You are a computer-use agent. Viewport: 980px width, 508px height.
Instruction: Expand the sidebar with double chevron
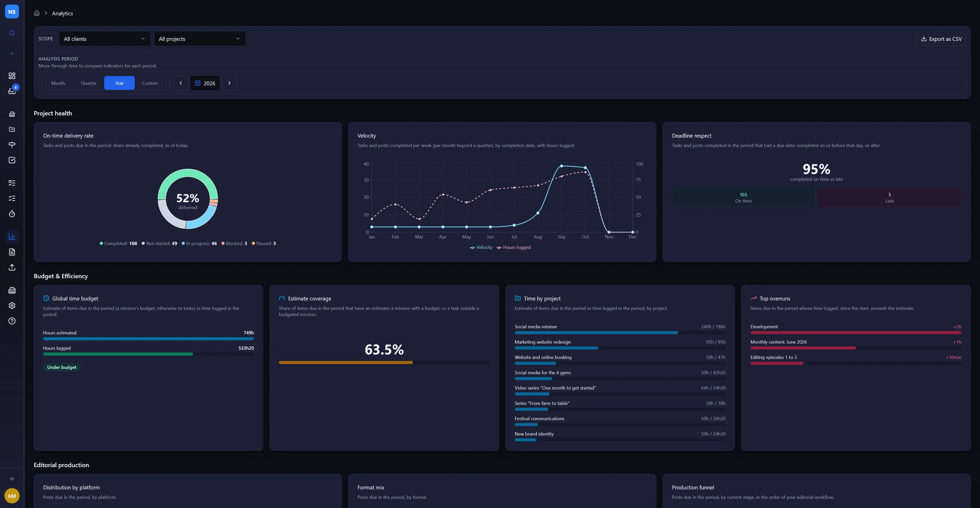12,479
